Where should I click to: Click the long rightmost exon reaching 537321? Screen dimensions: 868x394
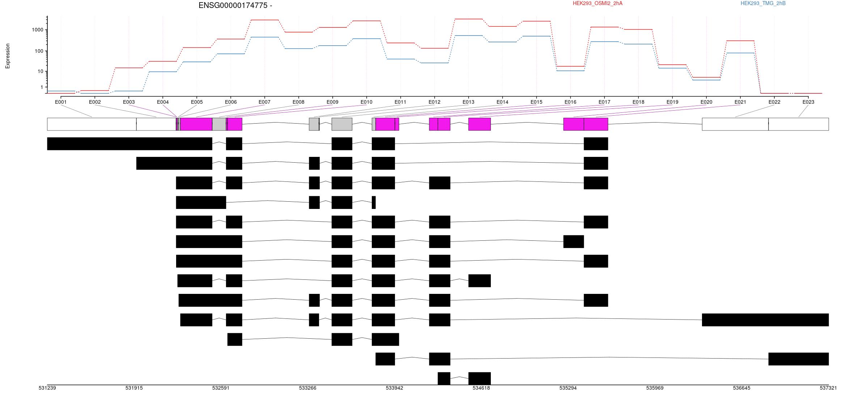[x=765, y=320]
